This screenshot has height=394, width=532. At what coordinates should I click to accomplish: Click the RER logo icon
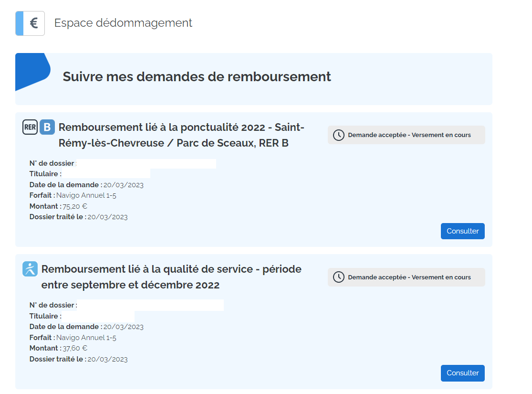tap(30, 127)
